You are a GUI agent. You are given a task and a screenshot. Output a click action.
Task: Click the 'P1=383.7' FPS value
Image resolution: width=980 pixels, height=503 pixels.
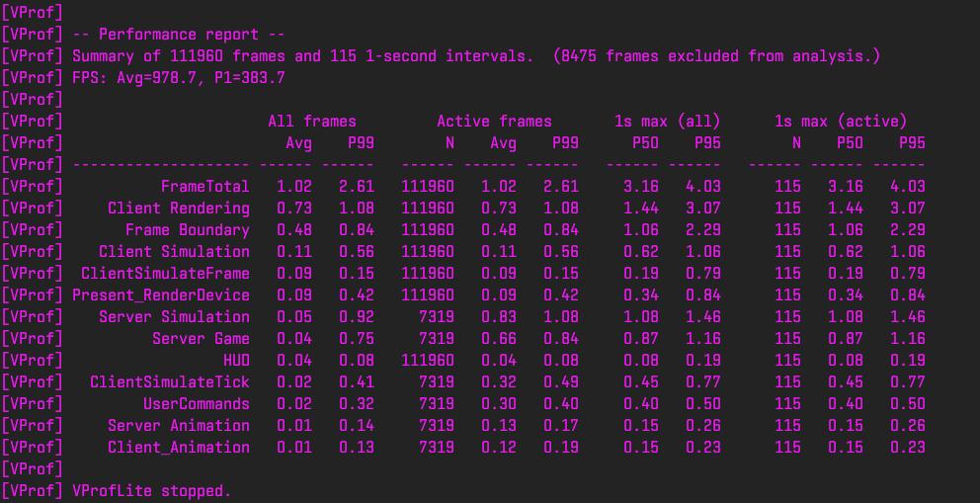tap(249, 78)
